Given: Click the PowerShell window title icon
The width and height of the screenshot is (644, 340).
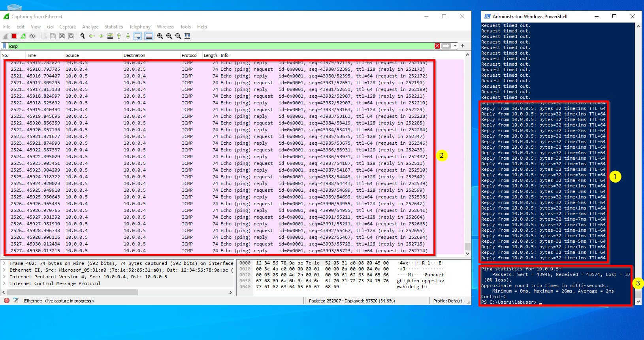Looking at the screenshot, I should pyautogui.click(x=488, y=16).
